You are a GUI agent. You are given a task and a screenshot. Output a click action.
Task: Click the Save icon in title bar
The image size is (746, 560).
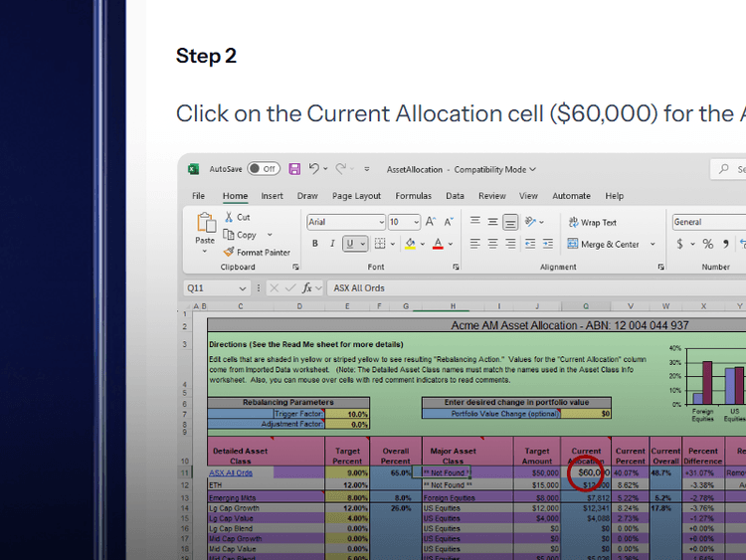pyautogui.click(x=293, y=169)
